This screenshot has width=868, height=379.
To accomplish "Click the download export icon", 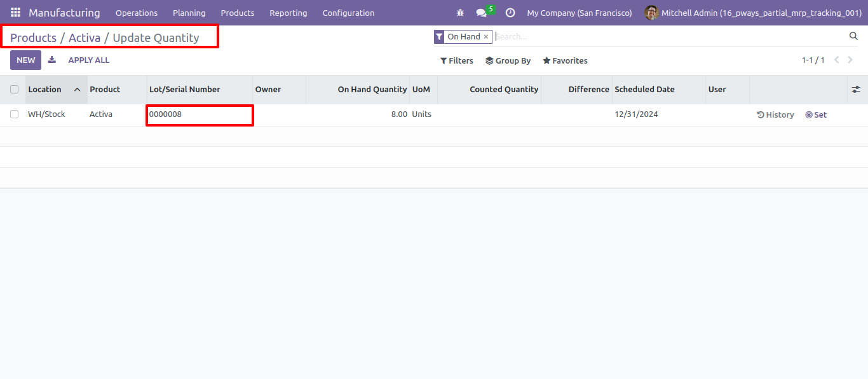I will 52,60.
